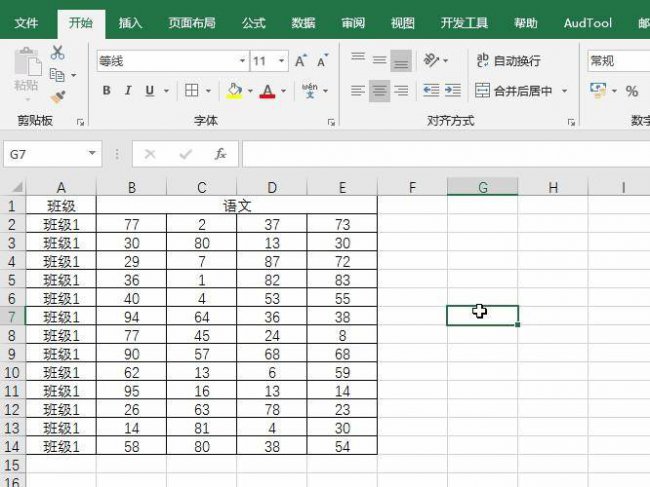
Task: Switch to the AudTool tab
Action: (587, 23)
